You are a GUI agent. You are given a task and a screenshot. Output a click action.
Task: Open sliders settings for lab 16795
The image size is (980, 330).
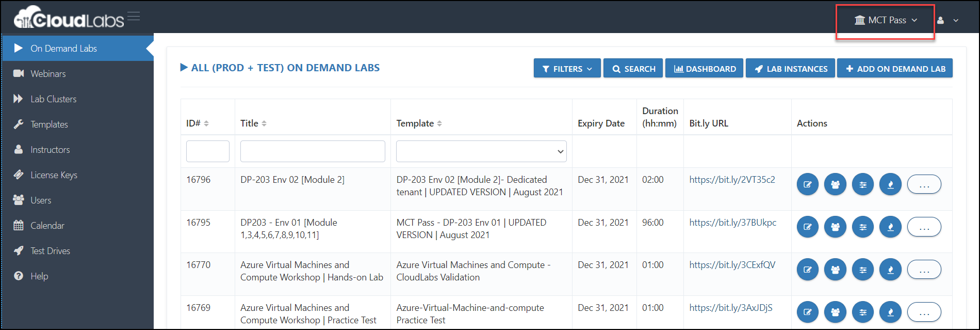[x=863, y=227]
